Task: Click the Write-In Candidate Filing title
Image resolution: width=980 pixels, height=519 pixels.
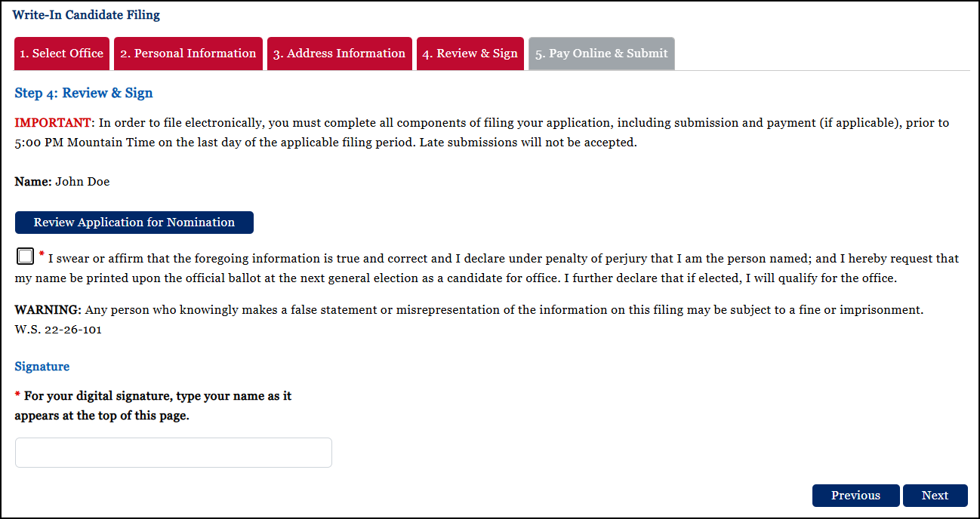Action: tap(86, 14)
